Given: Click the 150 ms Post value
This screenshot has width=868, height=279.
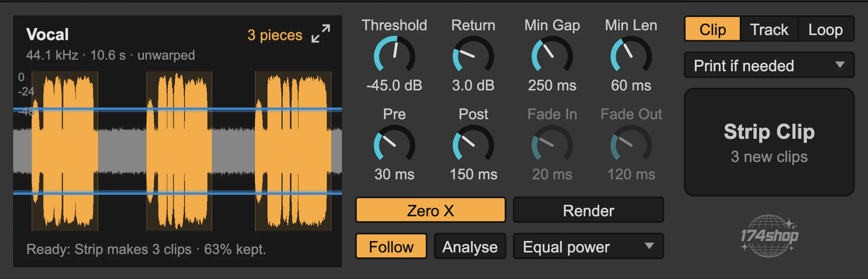Looking at the screenshot, I should pyautogui.click(x=473, y=174).
